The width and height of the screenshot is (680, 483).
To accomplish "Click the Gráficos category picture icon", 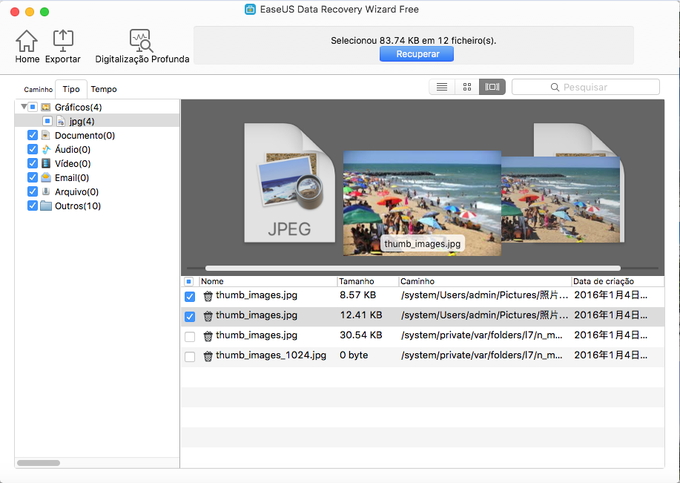I will click(46, 107).
